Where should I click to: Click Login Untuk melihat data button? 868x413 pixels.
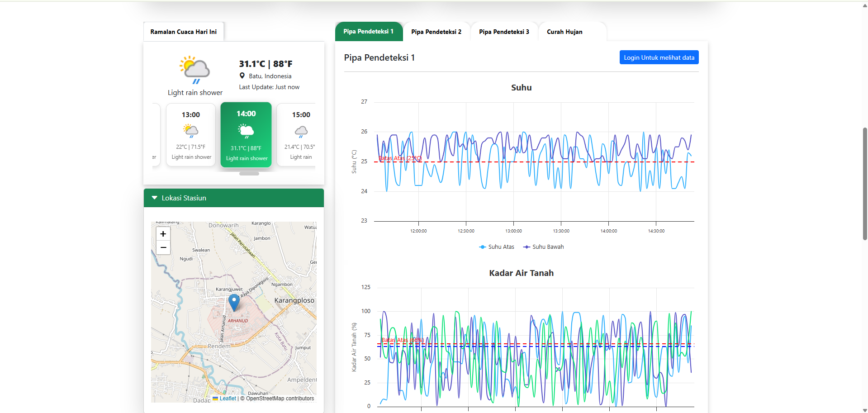[659, 57]
